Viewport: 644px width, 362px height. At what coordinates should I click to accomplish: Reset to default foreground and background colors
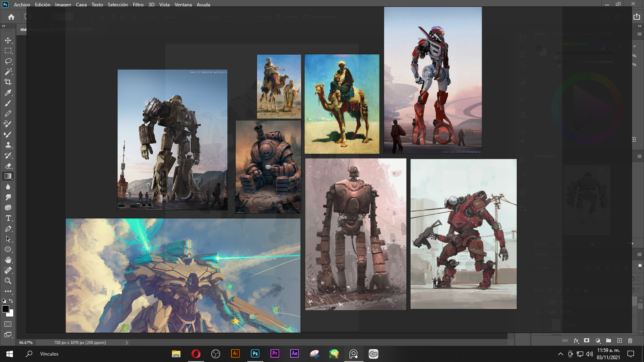pyautogui.click(x=4, y=301)
